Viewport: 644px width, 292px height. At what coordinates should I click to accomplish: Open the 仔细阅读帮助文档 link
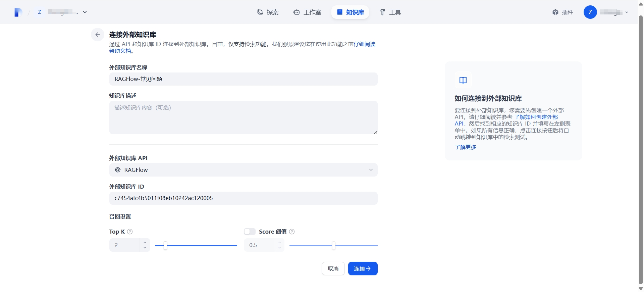(x=364, y=44)
